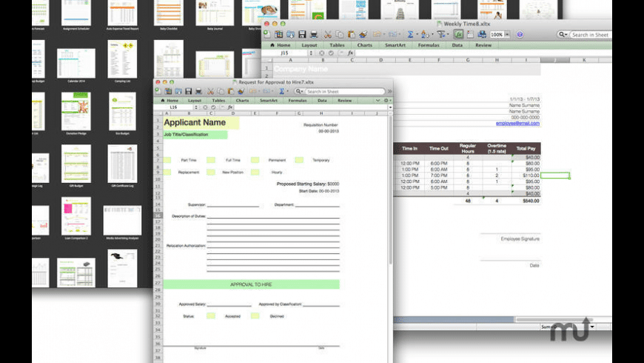Viewport: 644px width, 363px height.
Task: Click the New Workbook icon in Request for Approval window
Action: (x=158, y=91)
